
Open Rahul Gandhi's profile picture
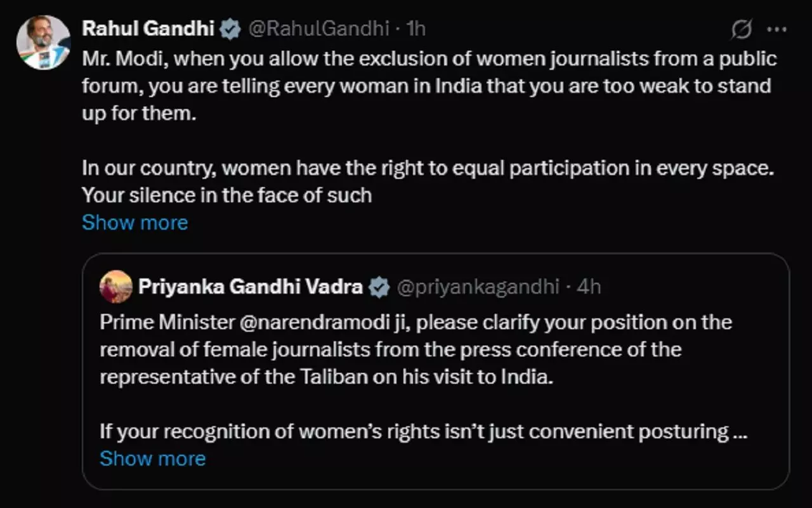[x=43, y=42]
